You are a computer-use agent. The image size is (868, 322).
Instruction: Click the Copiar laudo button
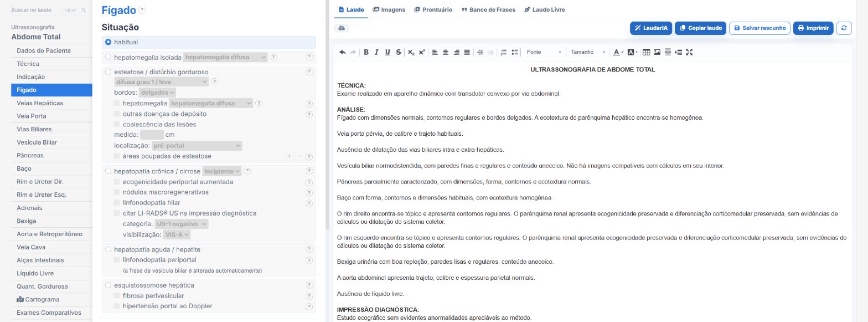(700, 28)
